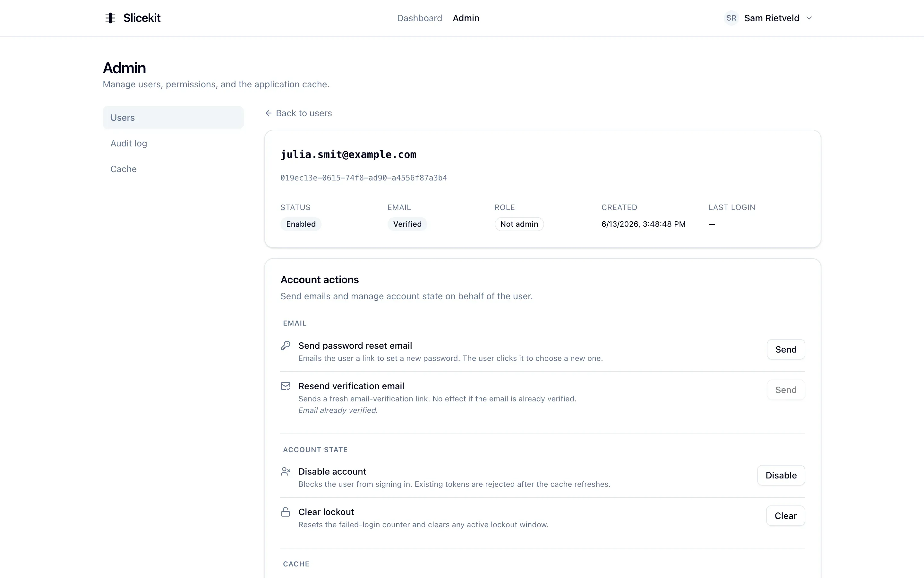Select Audit log in the admin sidebar
This screenshot has height=578, width=924.
[173, 143]
